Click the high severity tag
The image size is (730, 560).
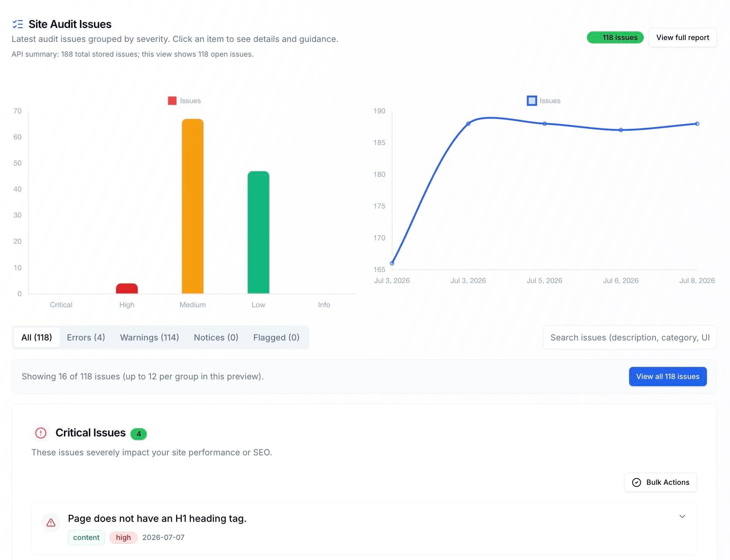click(x=124, y=538)
